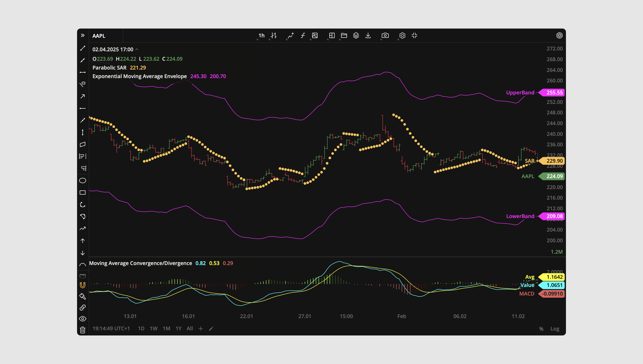Open the 1h timeframe dropdown
This screenshot has width=643, height=364.
click(261, 35)
